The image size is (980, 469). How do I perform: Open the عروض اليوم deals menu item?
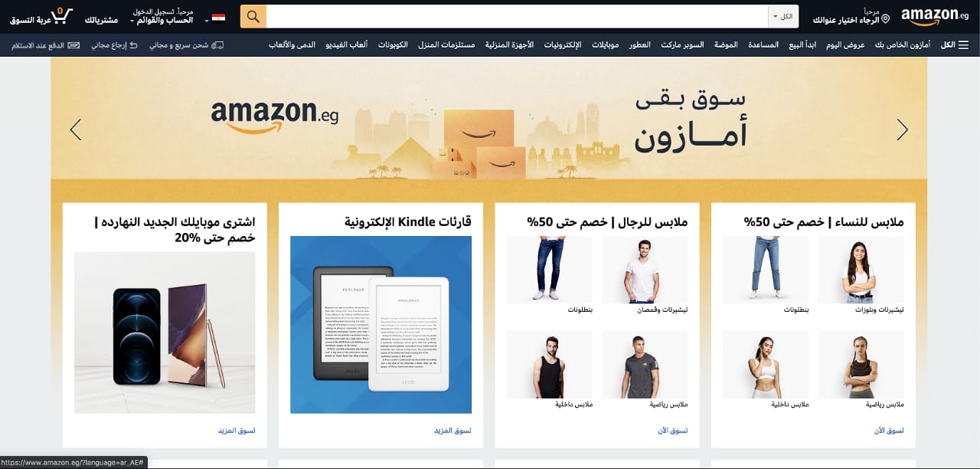pyautogui.click(x=845, y=45)
